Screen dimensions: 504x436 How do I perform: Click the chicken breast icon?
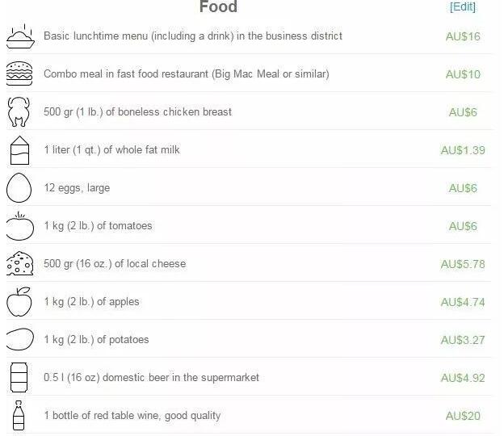click(x=19, y=112)
